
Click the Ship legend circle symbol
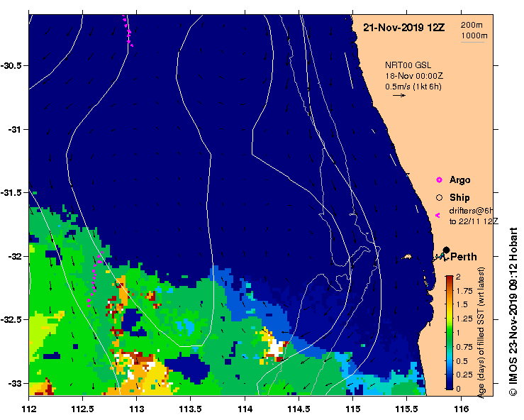(x=439, y=198)
